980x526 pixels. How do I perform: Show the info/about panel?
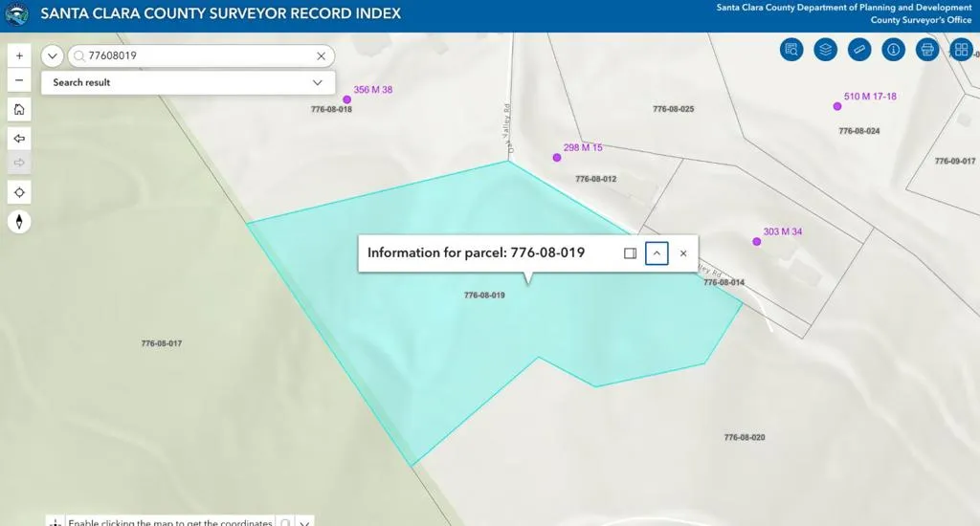tap(893, 50)
